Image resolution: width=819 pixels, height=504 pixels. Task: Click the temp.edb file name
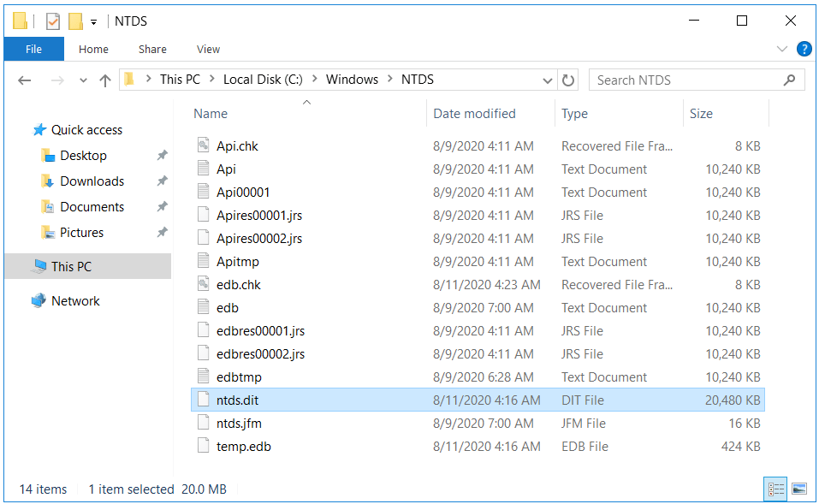244,447
